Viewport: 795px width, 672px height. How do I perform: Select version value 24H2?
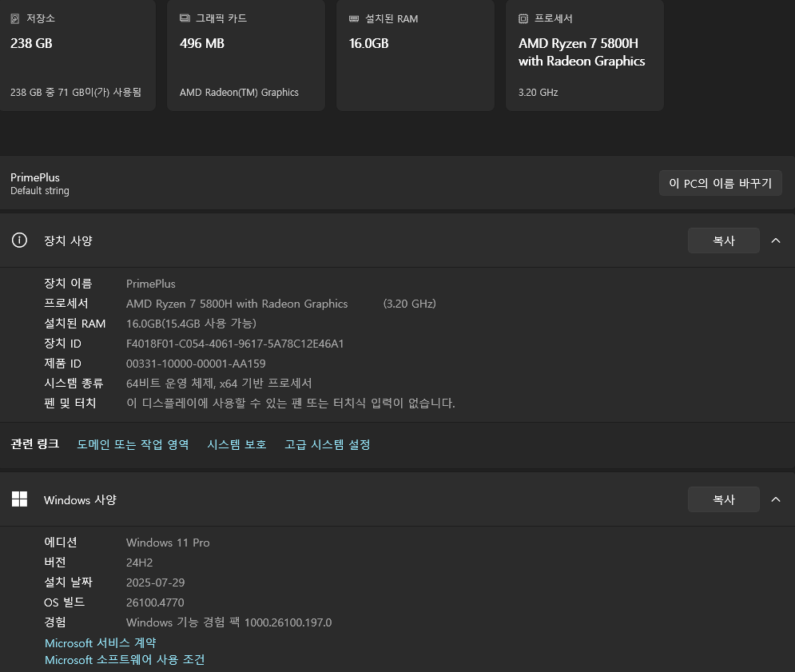[140, 563]
